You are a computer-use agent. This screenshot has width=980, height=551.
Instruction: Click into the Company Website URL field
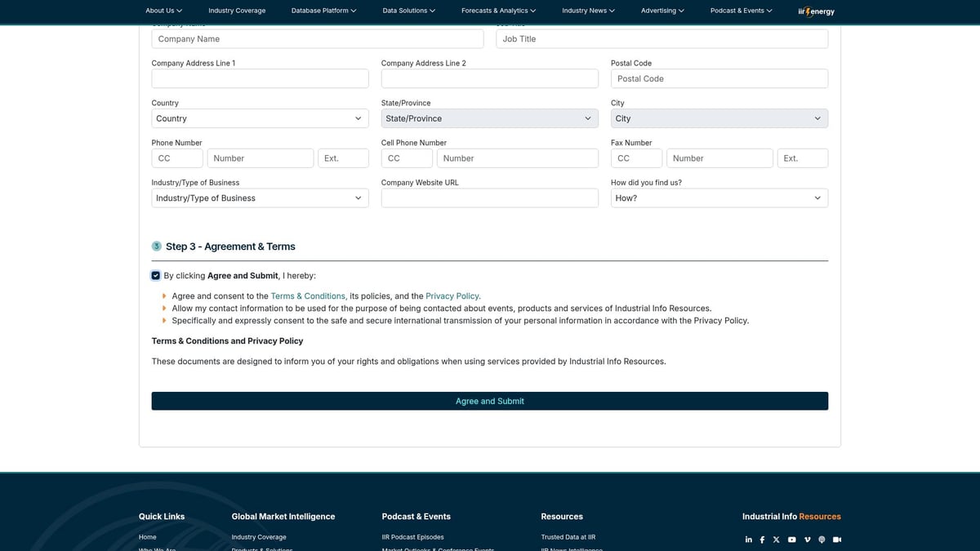(489, 198)
